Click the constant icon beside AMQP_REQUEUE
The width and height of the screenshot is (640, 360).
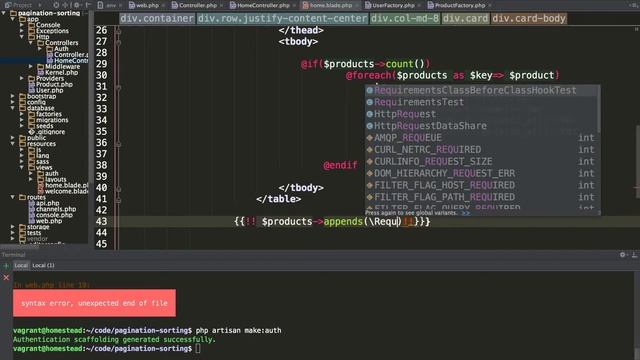(369, 138)
